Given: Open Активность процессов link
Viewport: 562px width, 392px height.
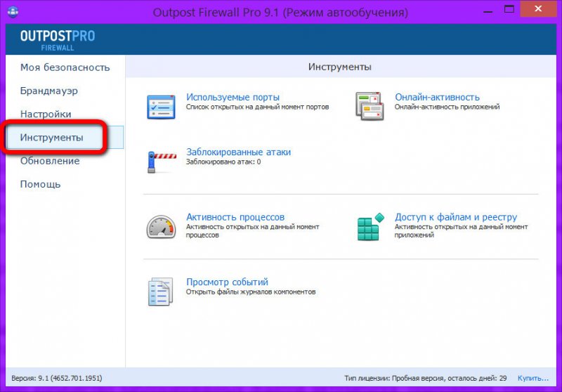Looking at the screenshot, I should pos(235,217).
